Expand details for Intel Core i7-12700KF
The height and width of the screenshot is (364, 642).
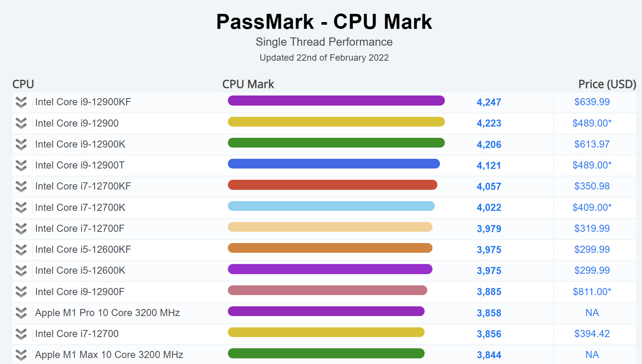(x=21, y=186)
